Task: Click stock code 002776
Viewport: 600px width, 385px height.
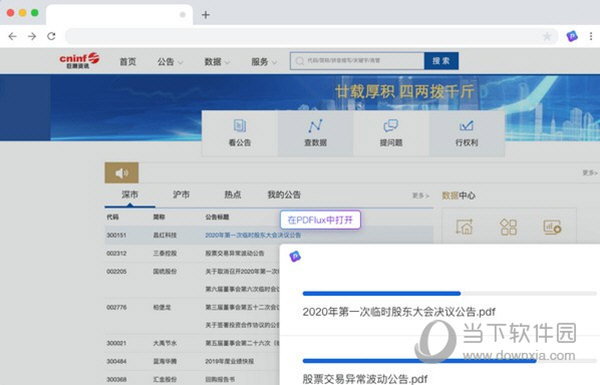Action: tap(116, 307)
